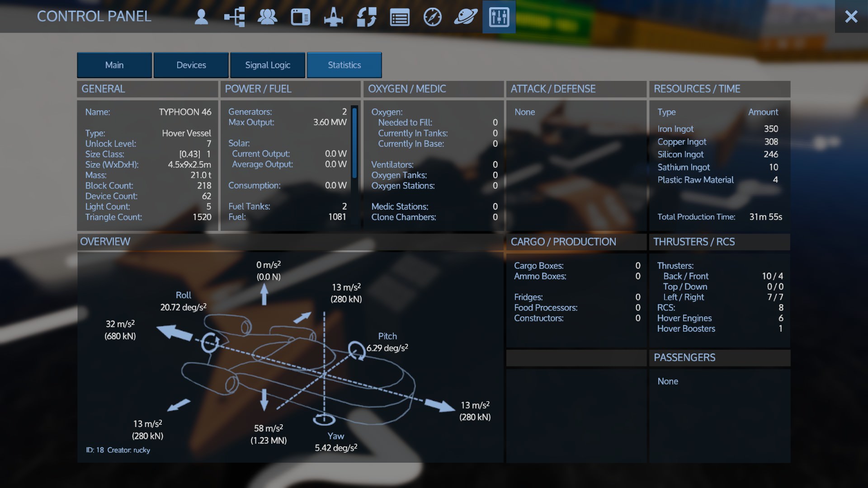Close the Control Panel window

[x=851, y=17]
